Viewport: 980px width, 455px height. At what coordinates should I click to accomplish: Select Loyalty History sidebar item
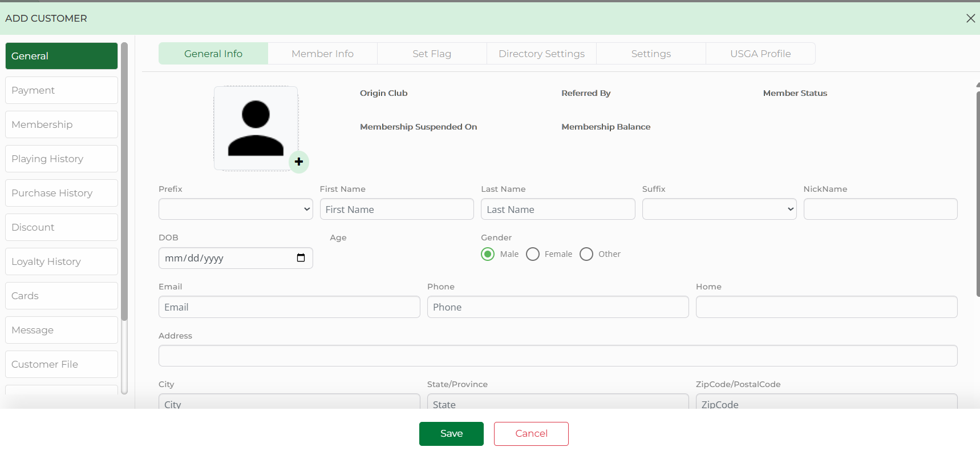(62, 261)
